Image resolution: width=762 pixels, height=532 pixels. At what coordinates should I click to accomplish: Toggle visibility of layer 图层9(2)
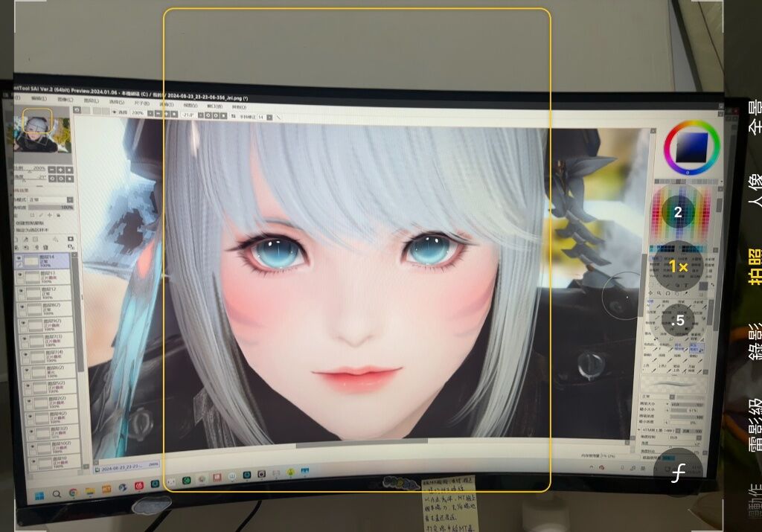[x=24, y=323]
